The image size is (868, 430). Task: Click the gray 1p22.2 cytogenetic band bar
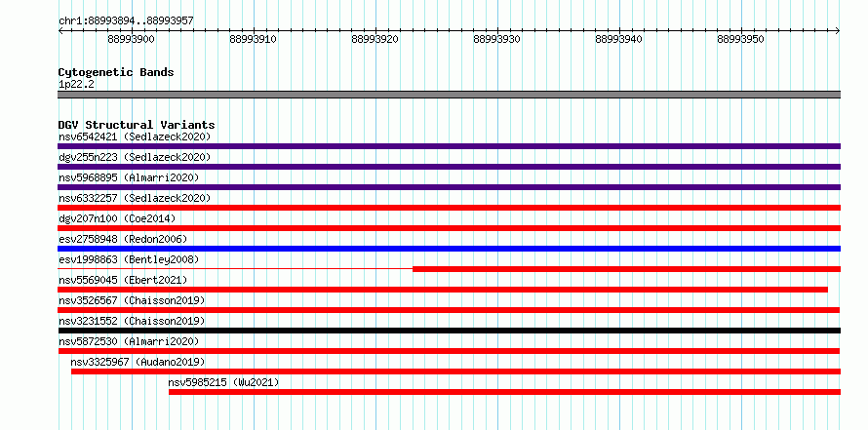click(449, 95)
